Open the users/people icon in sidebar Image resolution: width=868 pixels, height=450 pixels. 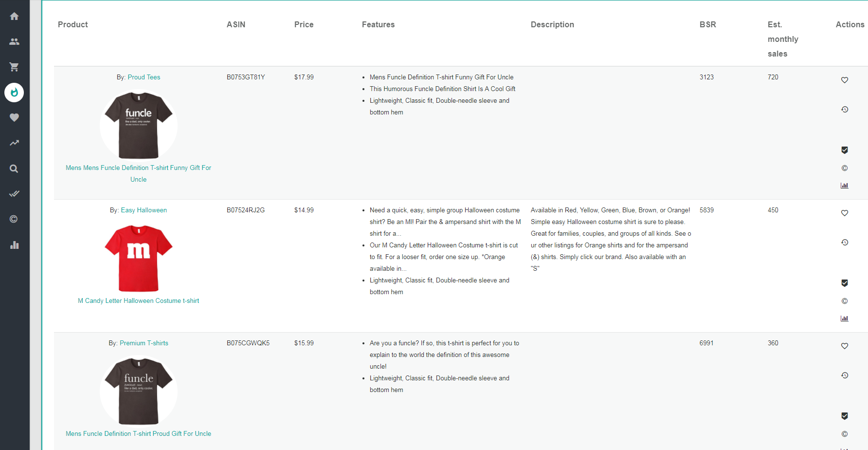pos(14,41)
